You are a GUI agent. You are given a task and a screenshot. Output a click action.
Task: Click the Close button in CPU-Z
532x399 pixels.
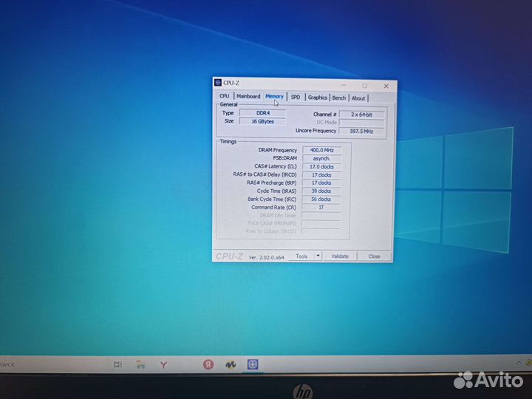point(375,256)
